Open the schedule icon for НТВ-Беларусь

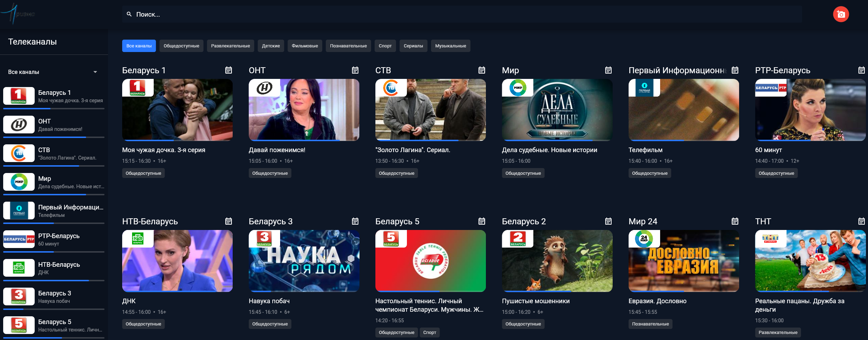pos(229,221)
